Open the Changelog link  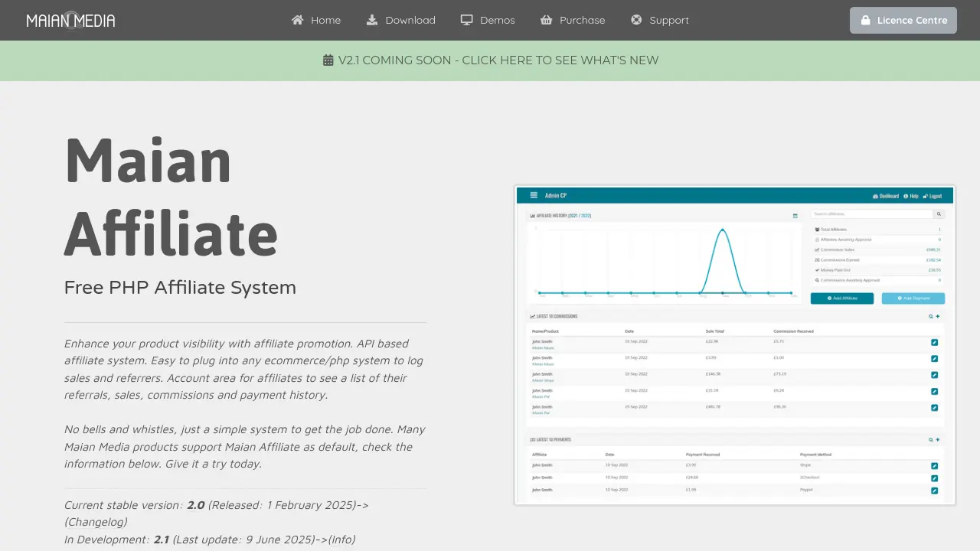(96, 522)
